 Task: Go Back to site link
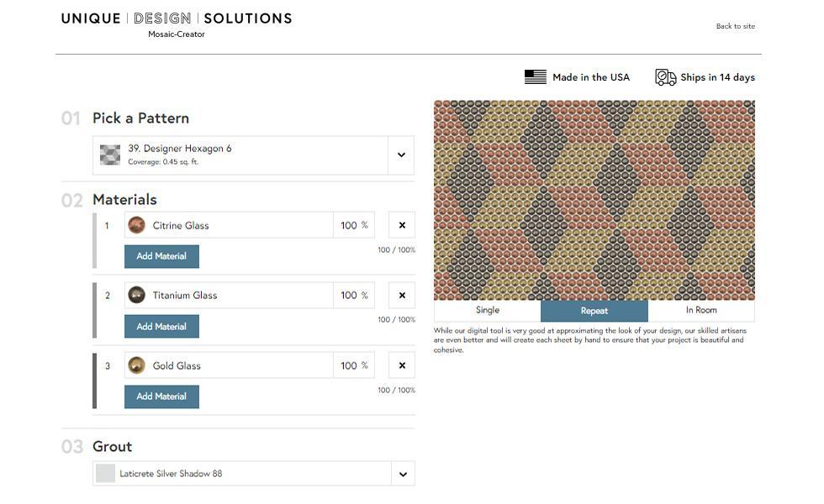click(735, 26)
